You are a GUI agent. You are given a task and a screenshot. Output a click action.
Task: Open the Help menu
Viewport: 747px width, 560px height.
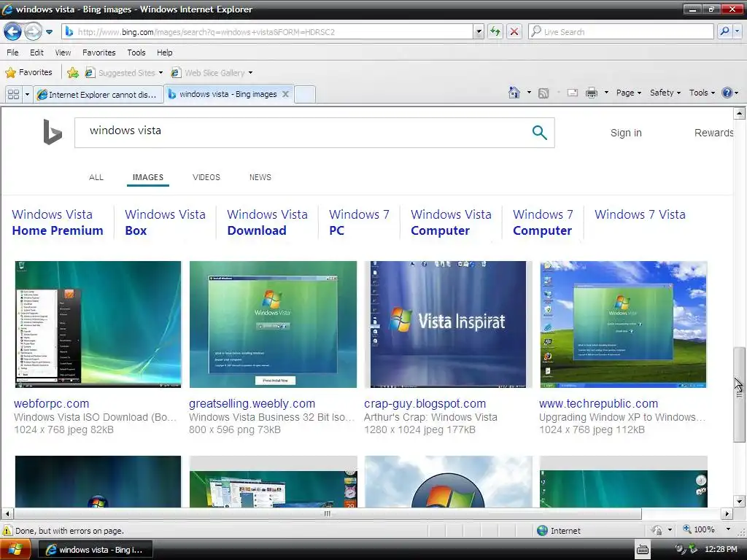pyautogui.click(x=165, y=52)
